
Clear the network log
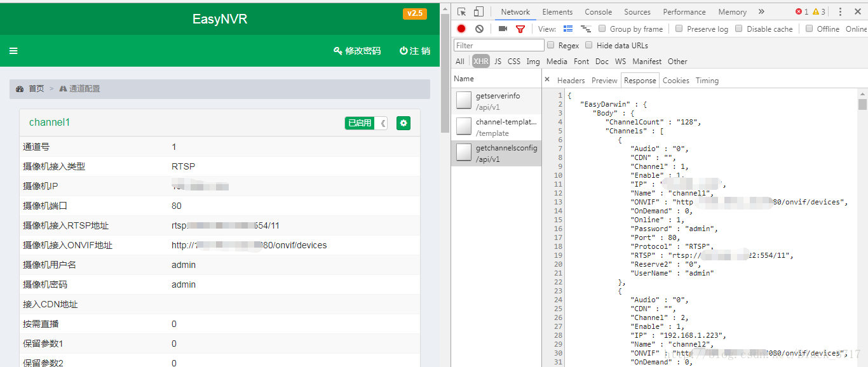[479, 29]
